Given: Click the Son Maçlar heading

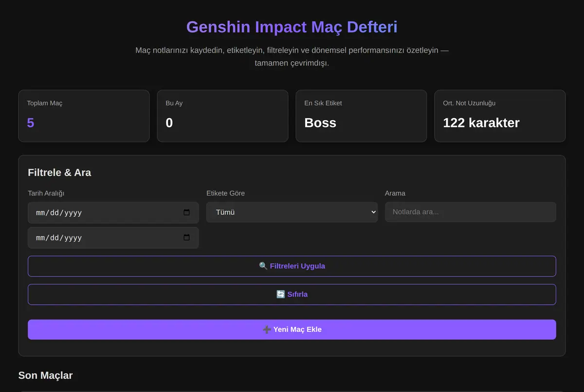Looking at the screenshot, I should coord(45,375).
